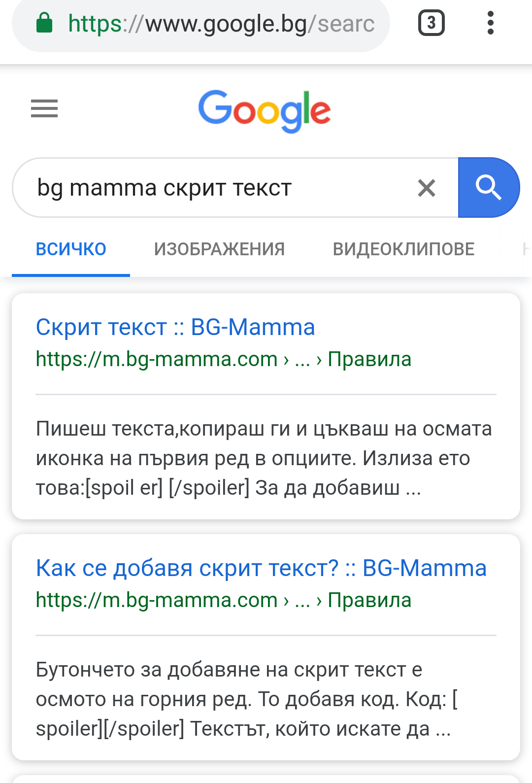This screenshot has width=532, height=783.
Task: Open Chrome's three-dot overflow menu
Action: pyautogui.click(x=490, y=23)
